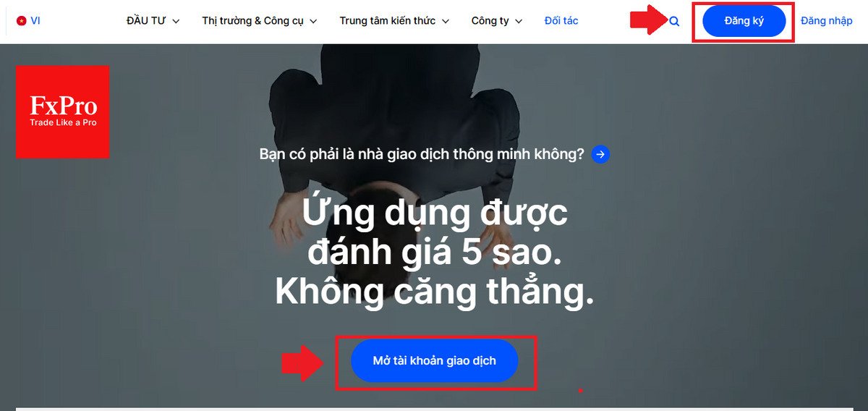Click the magnifier search icon

tap(674, 22)
